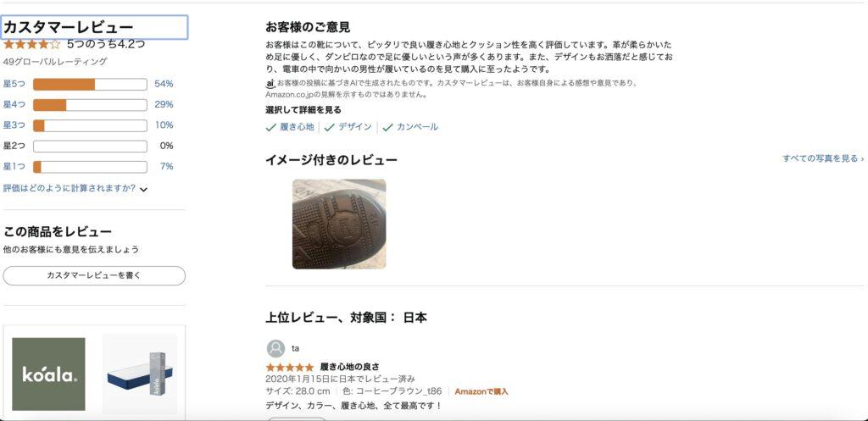Open the Koala logo advertisement
The height and width of the screenshot is (421, 868).
tap(48, 374)
